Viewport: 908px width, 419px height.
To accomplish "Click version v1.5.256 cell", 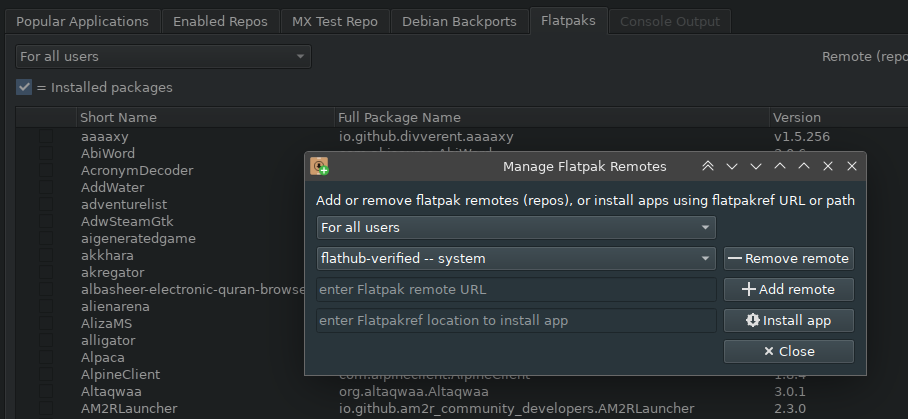I will 801,137.
